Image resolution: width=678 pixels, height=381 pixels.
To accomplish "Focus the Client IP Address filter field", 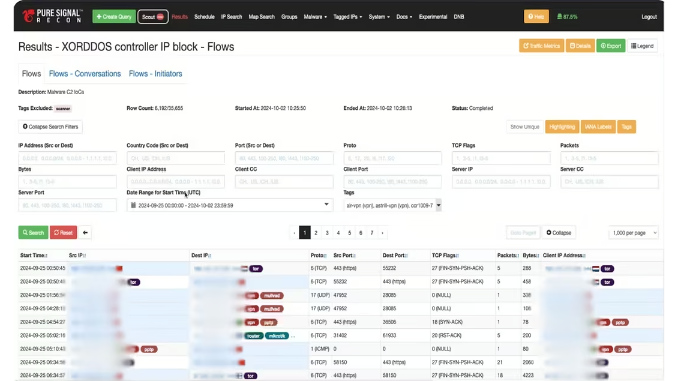I will point(176,182).
